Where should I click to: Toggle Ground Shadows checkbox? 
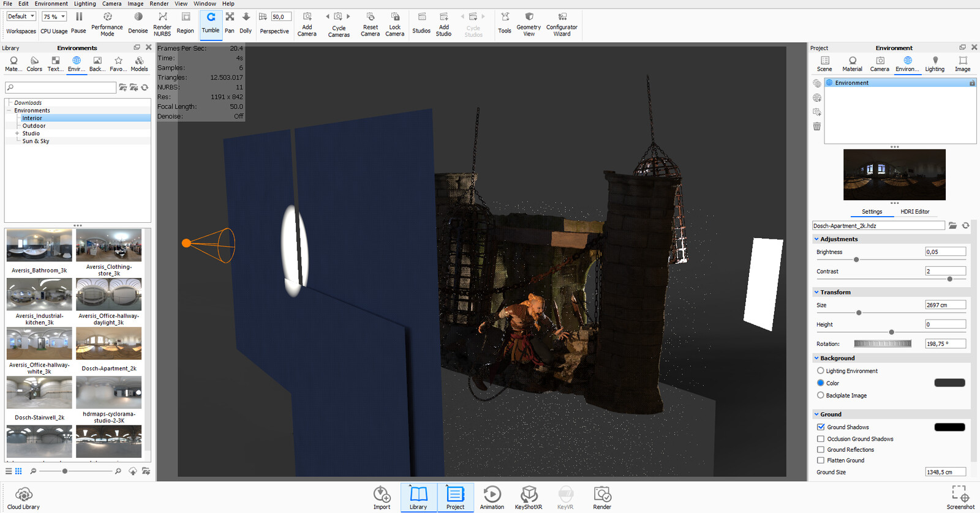click(x=821, y=427)
